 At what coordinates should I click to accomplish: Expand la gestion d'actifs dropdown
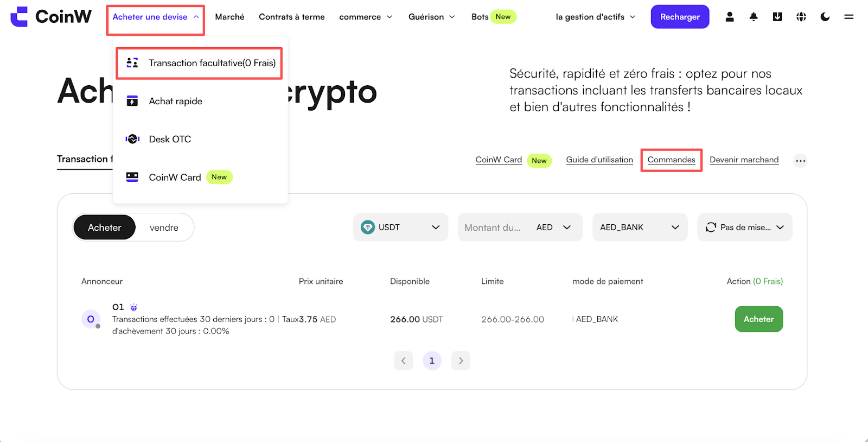coord(596,17)
